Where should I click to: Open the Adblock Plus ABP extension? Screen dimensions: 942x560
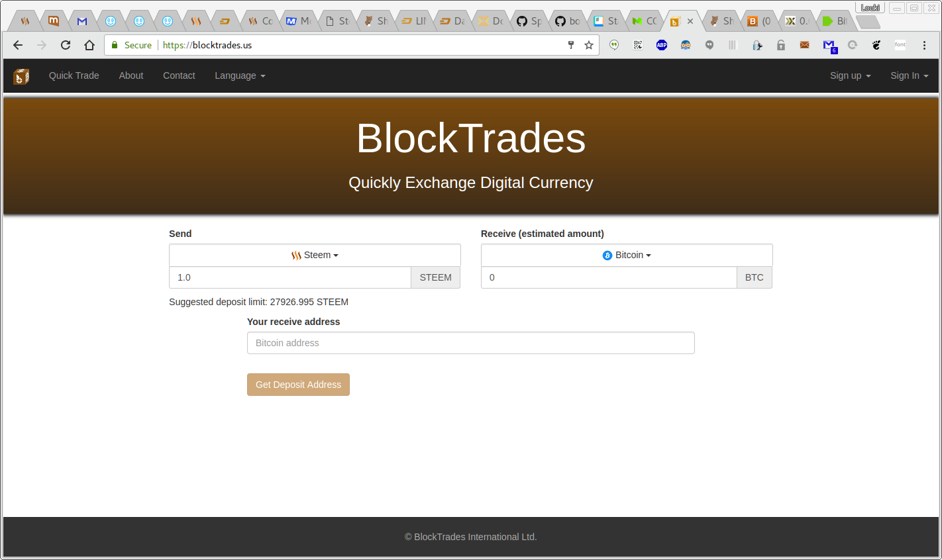pyautogui.click(x=662, y=45)
